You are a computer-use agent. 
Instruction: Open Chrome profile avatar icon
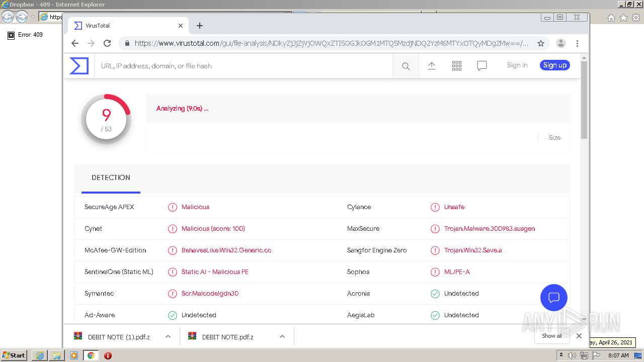(x=561, y=43)
